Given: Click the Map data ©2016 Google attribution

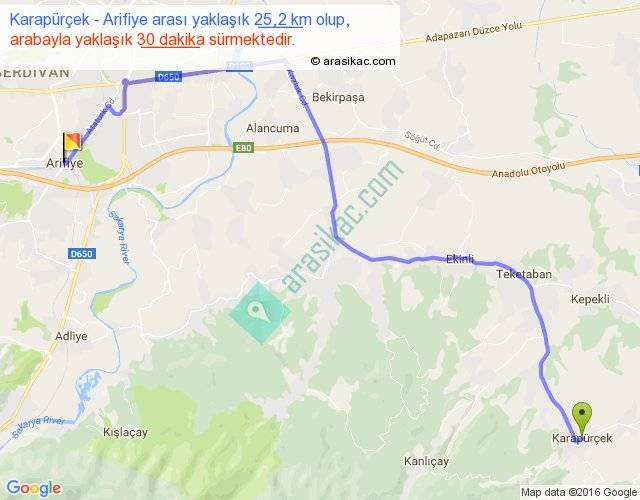Looking at the screenshot, I should point(579,492).
